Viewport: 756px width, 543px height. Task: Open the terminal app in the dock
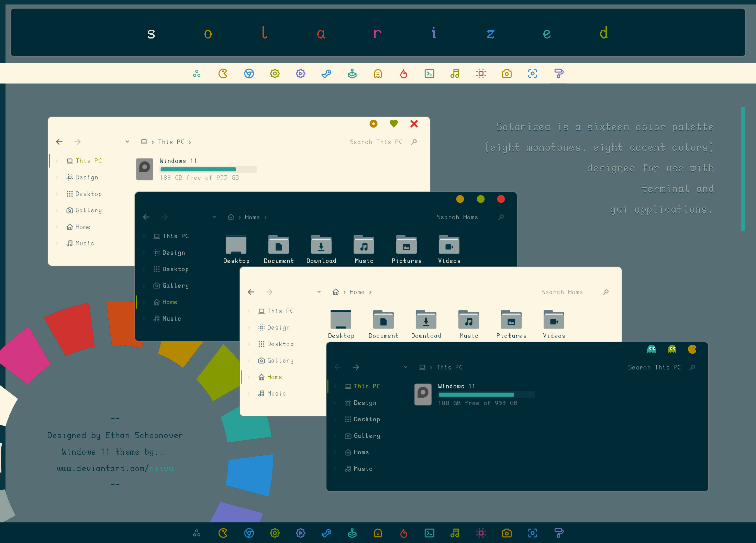click(x=429, y=73)
